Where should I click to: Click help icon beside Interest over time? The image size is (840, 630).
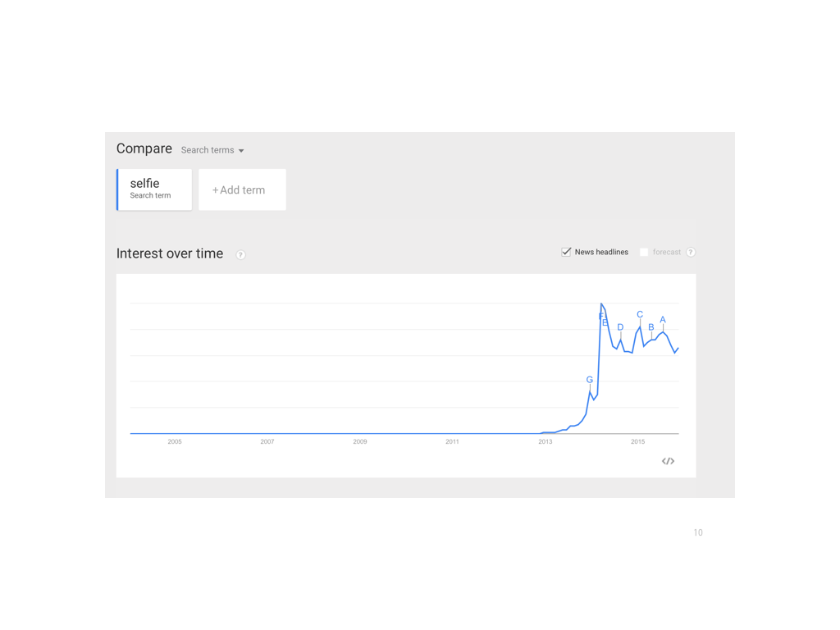240,254
